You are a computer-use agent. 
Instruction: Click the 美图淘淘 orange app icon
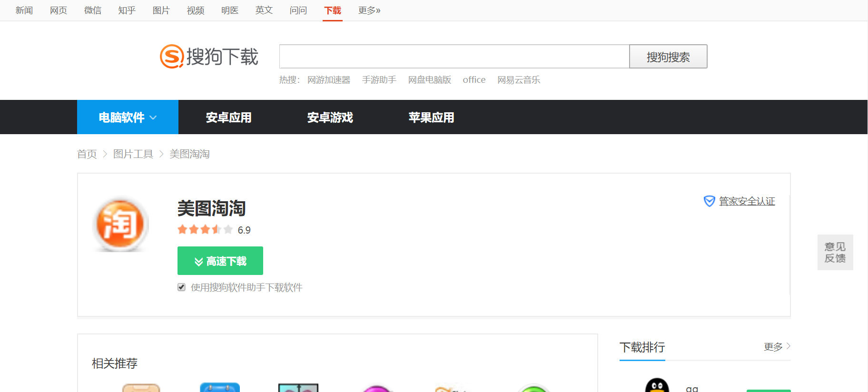[120, 224]
